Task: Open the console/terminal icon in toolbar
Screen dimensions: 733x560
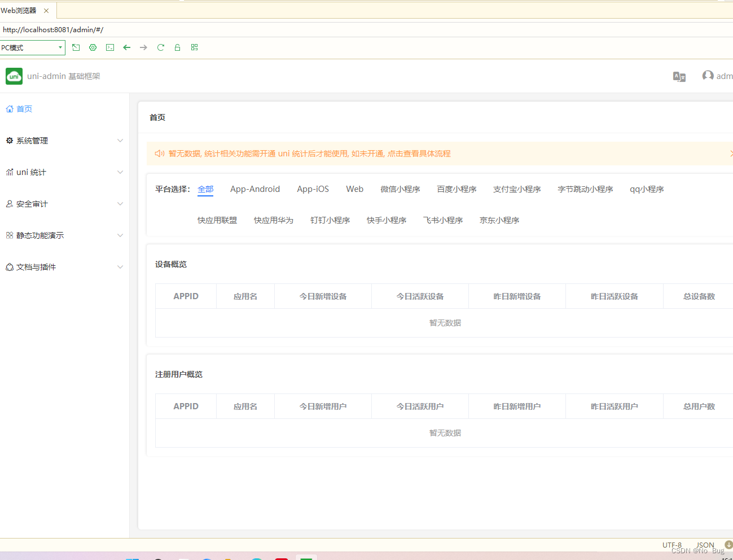Action: tap(110, 47)
